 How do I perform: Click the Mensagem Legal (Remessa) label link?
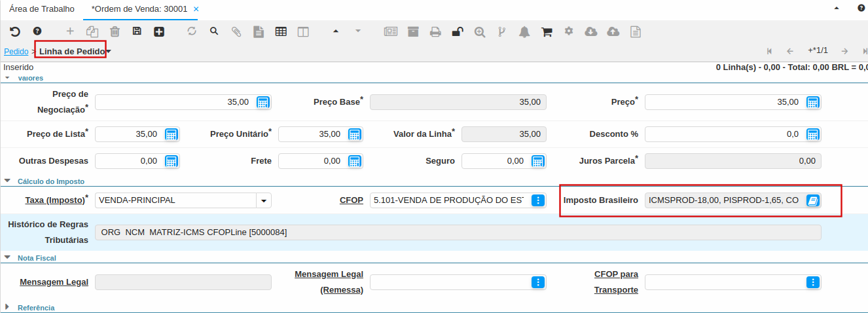(329, 282)
